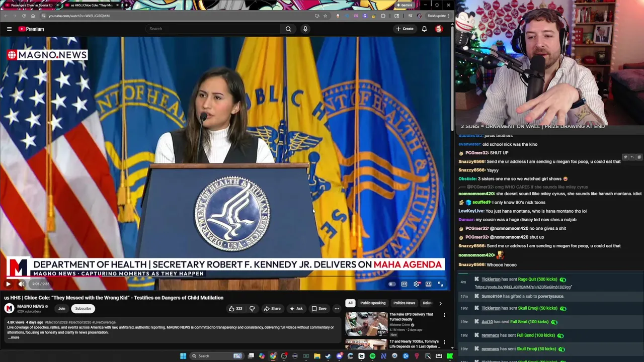Click the browser home button
Screen dimensions: 644x362
click(x=33, y=16)
